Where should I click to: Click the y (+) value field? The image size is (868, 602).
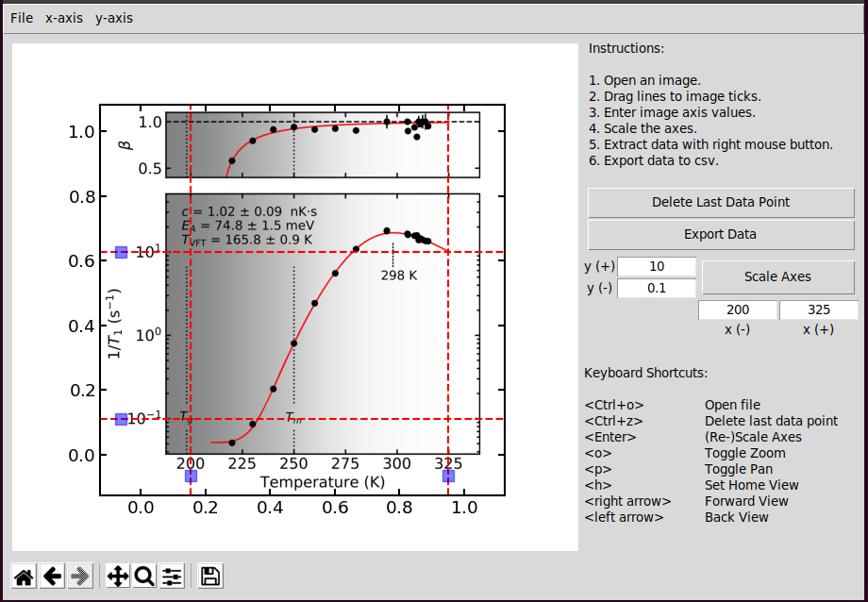pyautogui.click(x=657, y=266)
